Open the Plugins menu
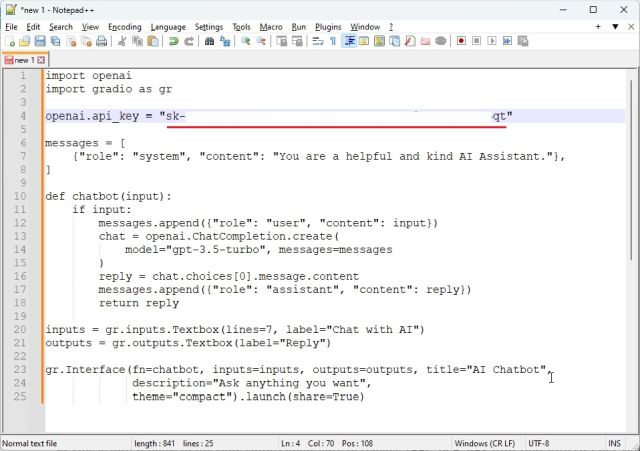The image size is (640, 451). pyautogui.click(x=328, y=27)
